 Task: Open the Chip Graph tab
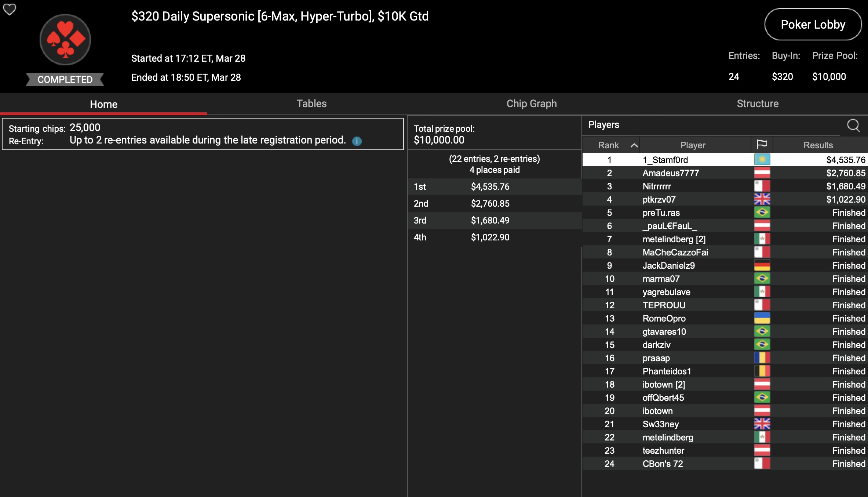(x=532, y=104)
